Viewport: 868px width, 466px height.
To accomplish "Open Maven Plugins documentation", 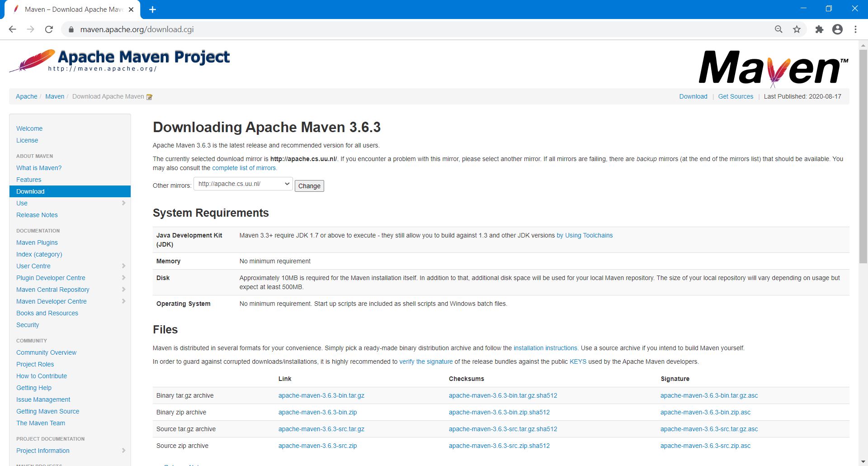I will click(x=37, y=243).
